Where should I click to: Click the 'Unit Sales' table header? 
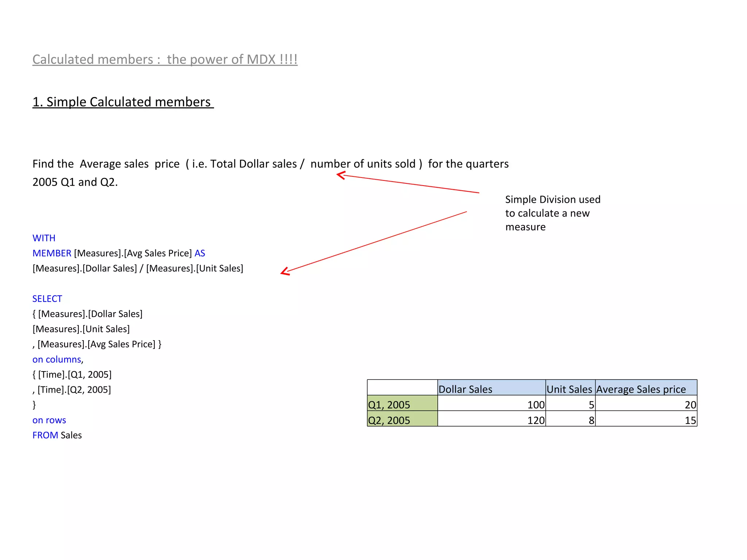tap(570, 388)
